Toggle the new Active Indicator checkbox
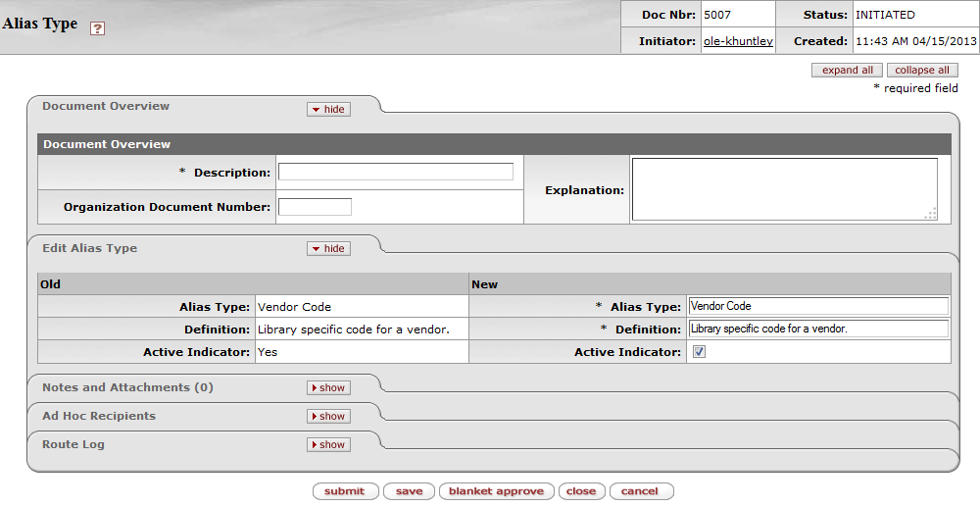Viewport: 980px width, 507px height. (x=699, y=352)
